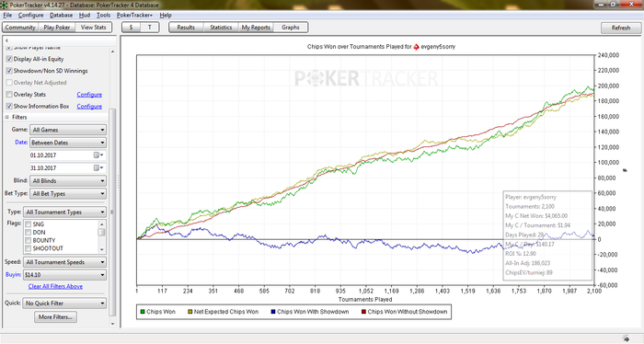Open the Results view
The image size is (644, 344).
point(186,28)
